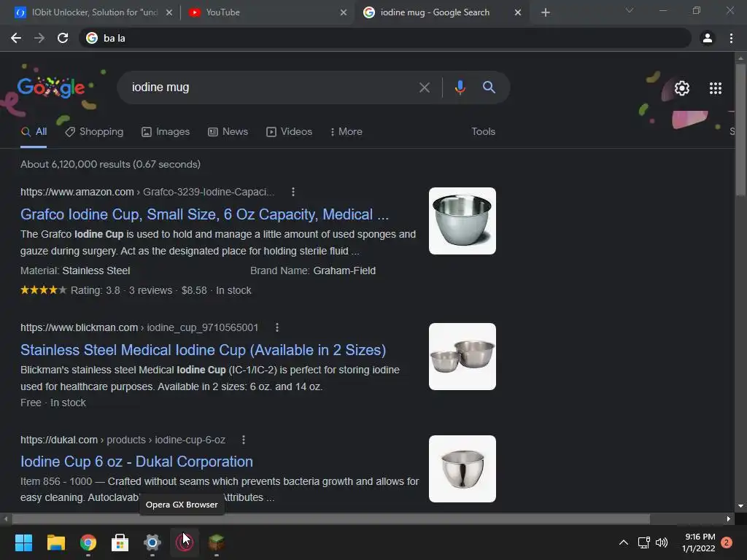Open the Google apps grid
Image resolution: width=747 pixels, height=560 pixels.
pos(715,88)
